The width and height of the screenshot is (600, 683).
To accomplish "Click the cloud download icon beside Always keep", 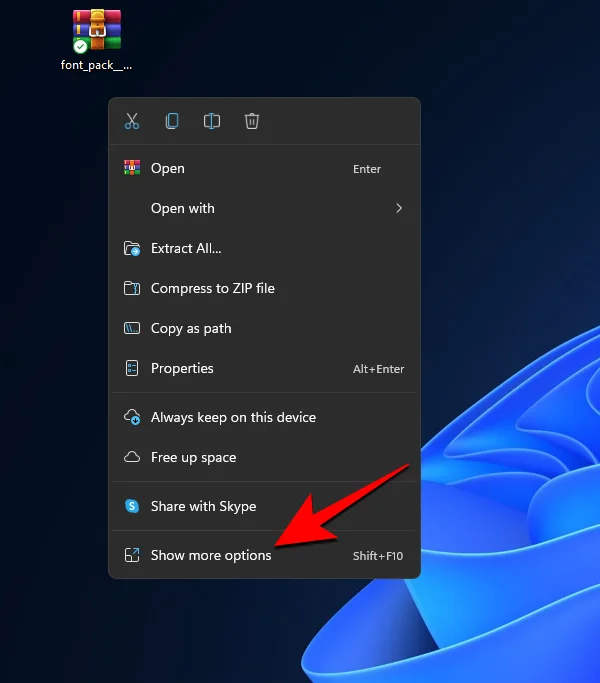I will click(132, 417).
